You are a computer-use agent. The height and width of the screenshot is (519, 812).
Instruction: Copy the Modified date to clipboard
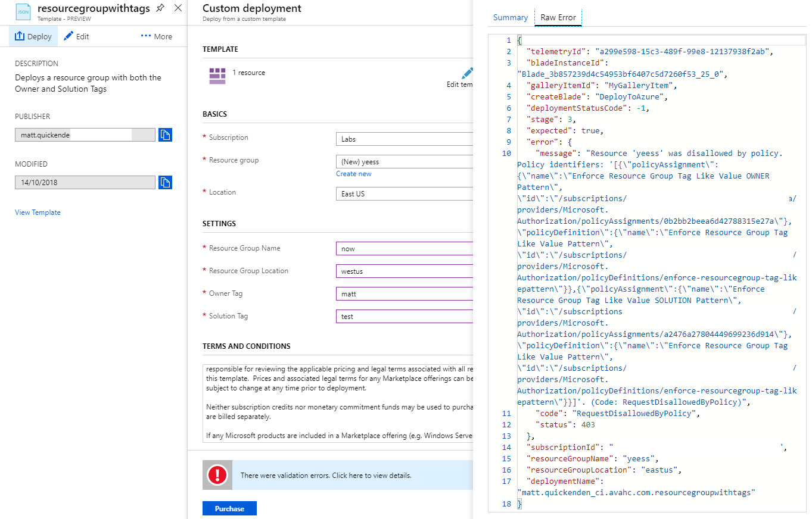pos(165,182)
